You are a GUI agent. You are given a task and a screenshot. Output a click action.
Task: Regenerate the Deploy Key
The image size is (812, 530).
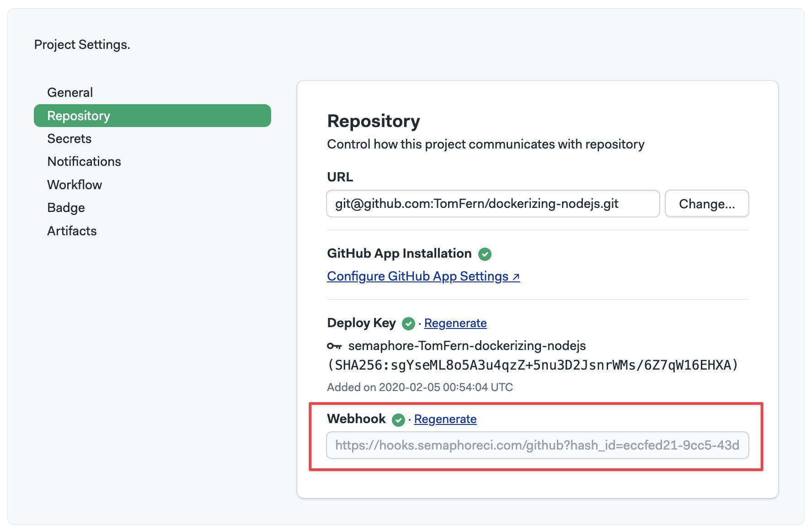[x=455, y=323]
